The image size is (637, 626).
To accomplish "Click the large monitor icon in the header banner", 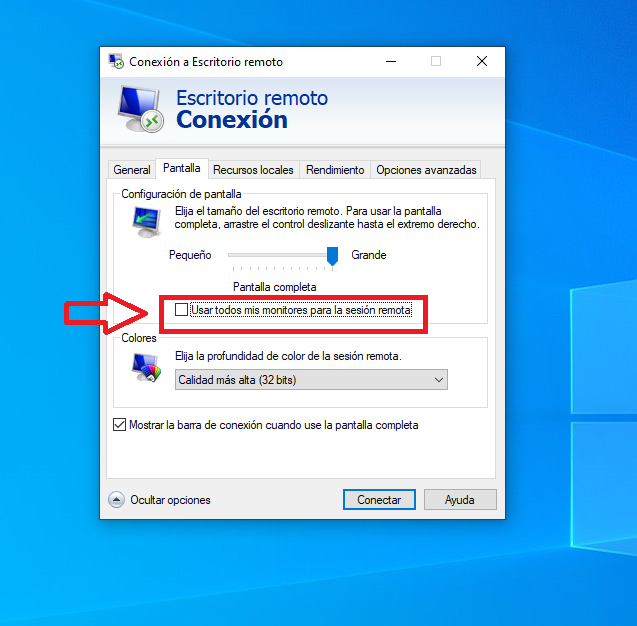I will (140, 108).
